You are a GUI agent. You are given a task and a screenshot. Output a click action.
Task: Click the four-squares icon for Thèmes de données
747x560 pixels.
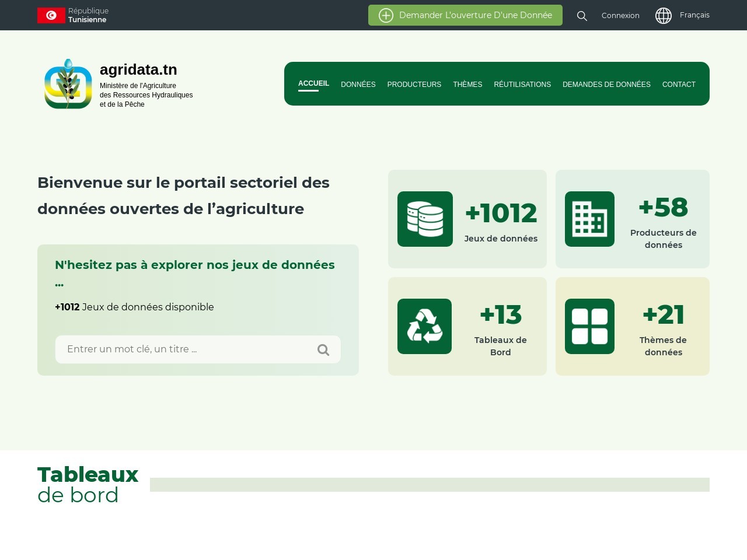coord(589,326)
